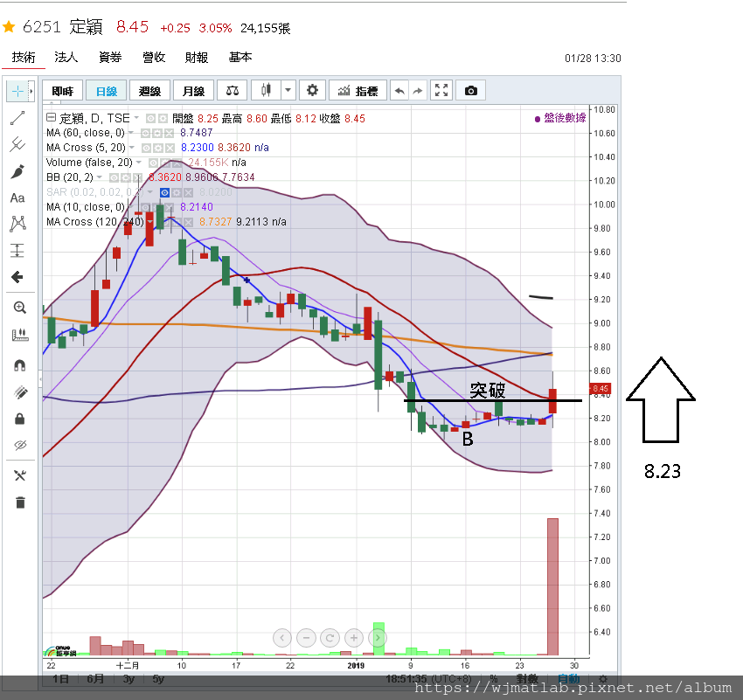Select the pitchfork drawing tool
Image resolution: width=743 pixels, height=700 pixels.
click(x=17, y=144)
